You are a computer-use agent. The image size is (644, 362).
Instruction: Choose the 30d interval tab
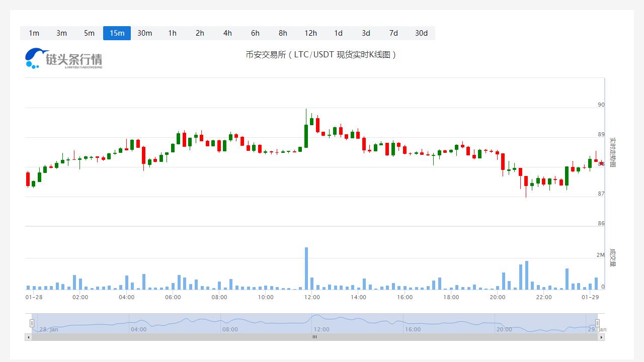coord(421,33)
